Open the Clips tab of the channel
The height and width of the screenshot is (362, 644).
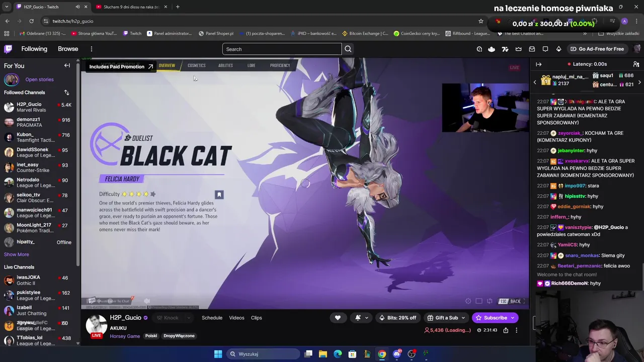click(x=256, y=318)
